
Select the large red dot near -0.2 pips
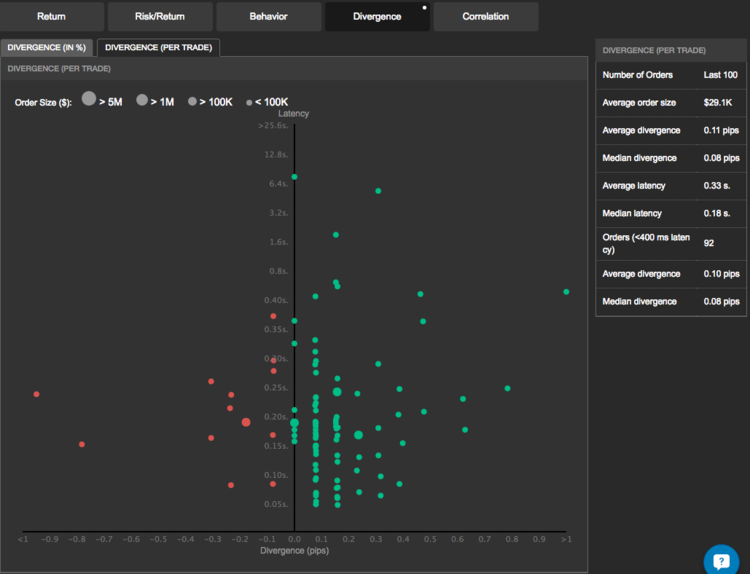tap(246, 422)
